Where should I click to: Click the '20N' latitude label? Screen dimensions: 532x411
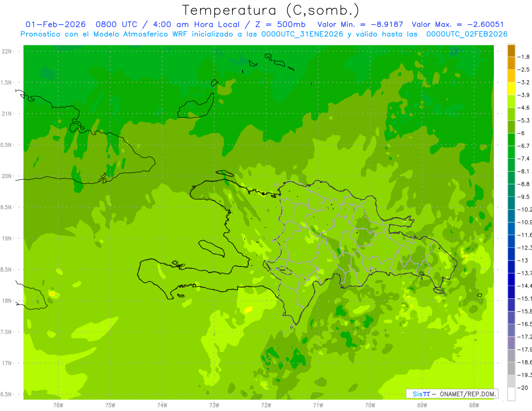tap(7, 176)
